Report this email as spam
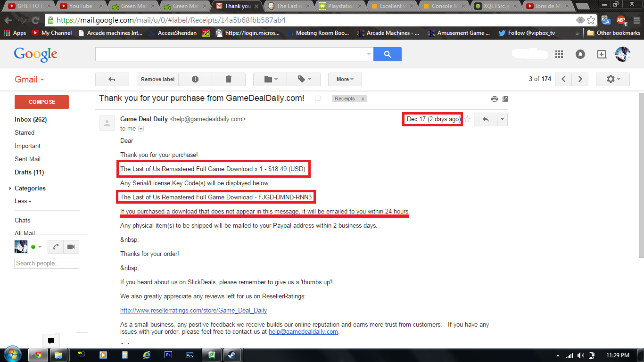Image resolution: width=644 pixels, height=362 pixels. tap(195, 79)
